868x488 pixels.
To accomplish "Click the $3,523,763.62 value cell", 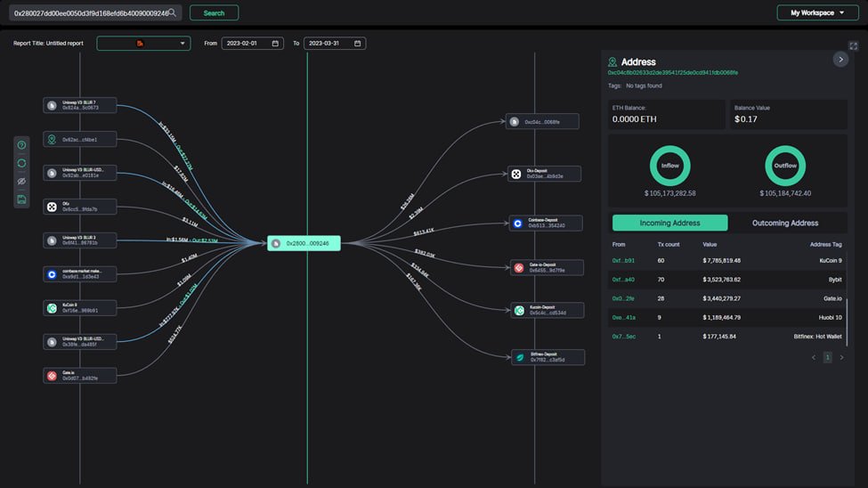I will pyautogui.click(x=721, y=280).
